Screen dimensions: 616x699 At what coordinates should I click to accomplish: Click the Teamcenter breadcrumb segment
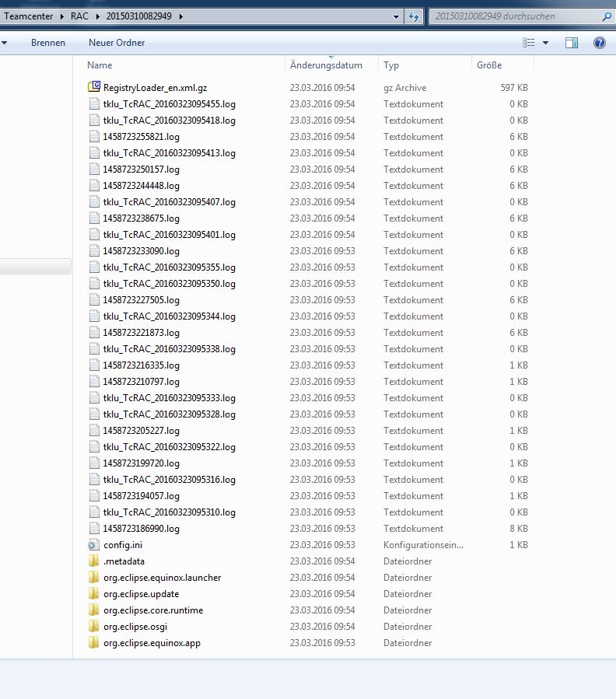point(29,16)
